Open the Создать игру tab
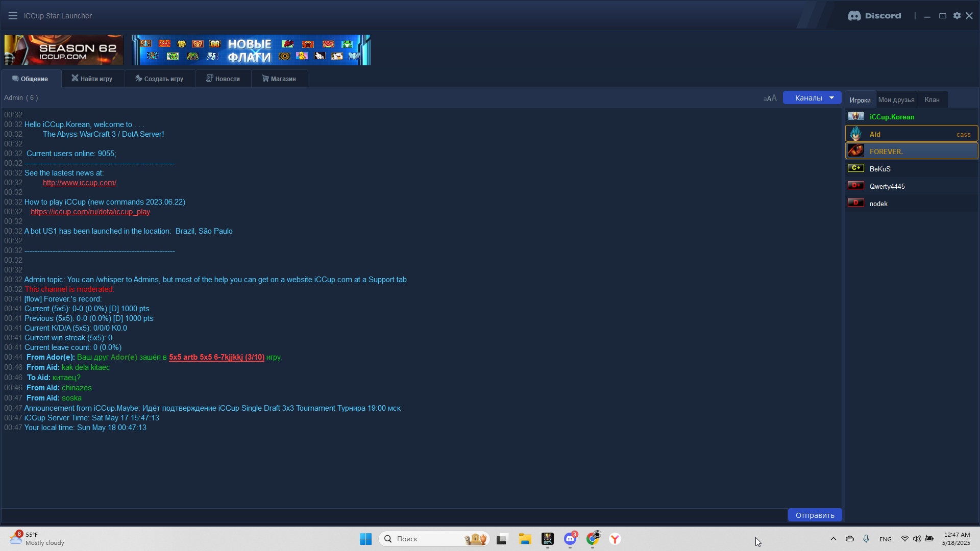 [159, 79]
